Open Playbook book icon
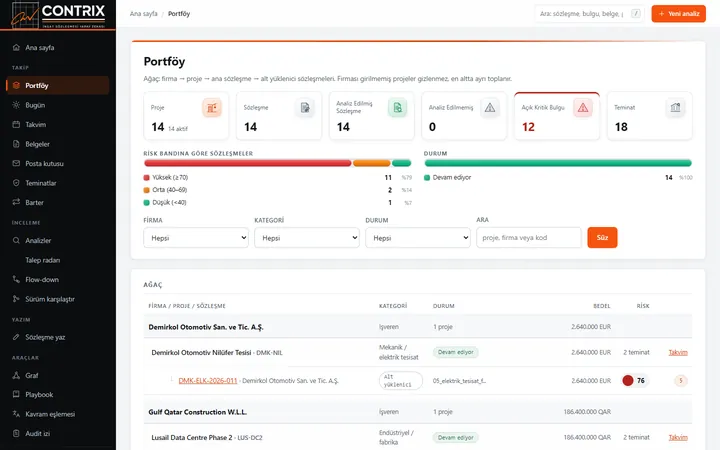 pos(16,394)
